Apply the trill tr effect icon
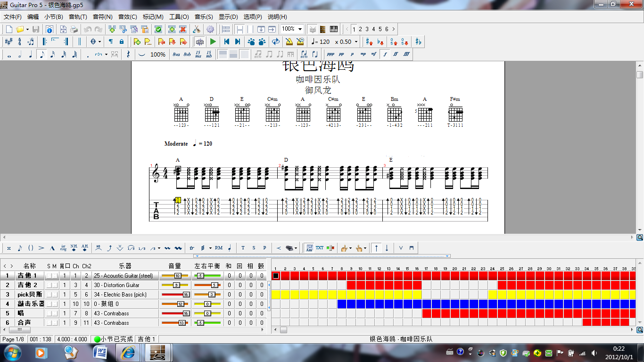The image size is (644, 362). point(192,248)
